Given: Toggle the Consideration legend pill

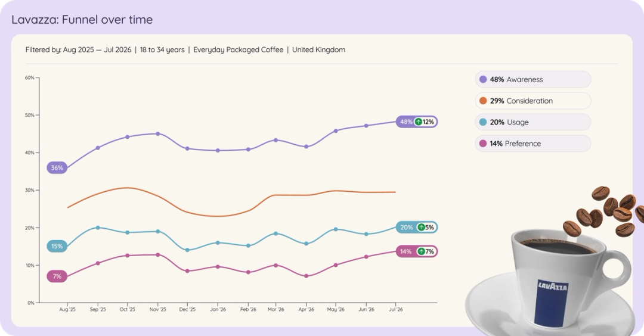Looking at the screenshot, I should tap(533, 101).
